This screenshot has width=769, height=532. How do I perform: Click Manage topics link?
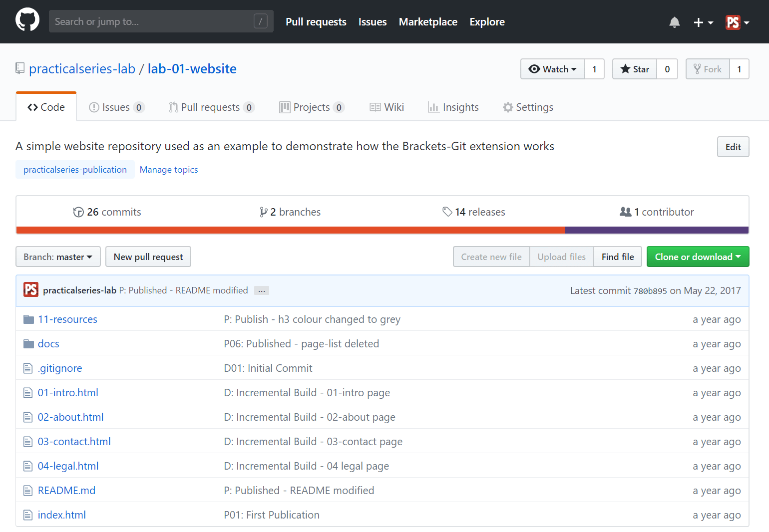(169, 170)
